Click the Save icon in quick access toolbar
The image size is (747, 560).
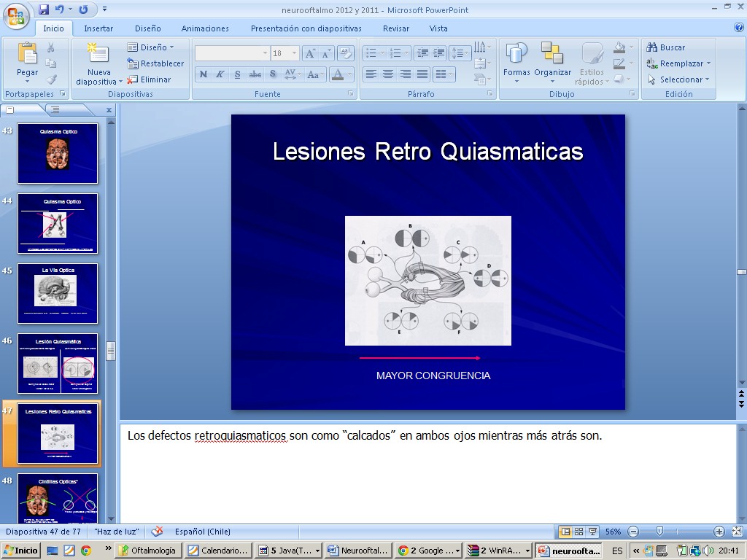(x=44, y=9)
